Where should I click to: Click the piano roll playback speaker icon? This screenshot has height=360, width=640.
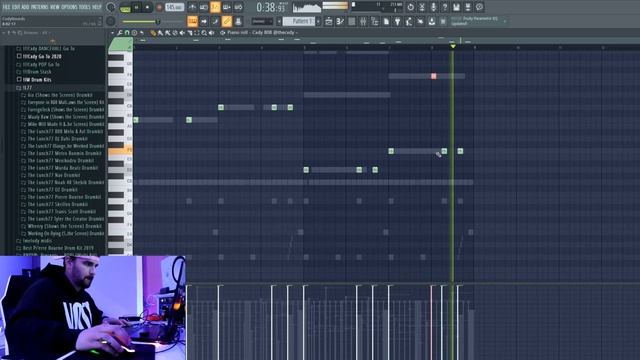[x=211, y=33]
